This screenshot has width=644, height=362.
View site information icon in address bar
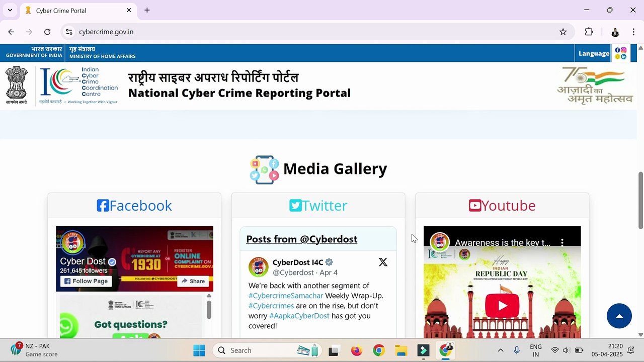tap(69, 32)
